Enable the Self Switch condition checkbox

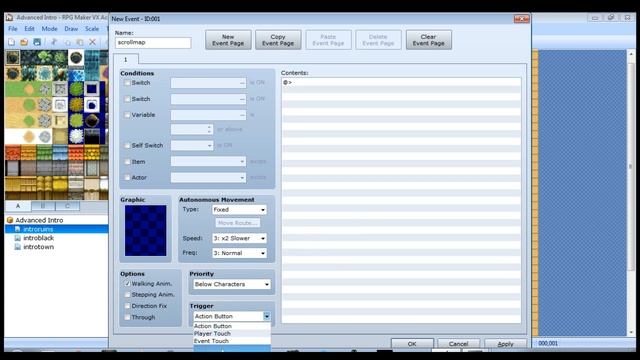point(127,146)
